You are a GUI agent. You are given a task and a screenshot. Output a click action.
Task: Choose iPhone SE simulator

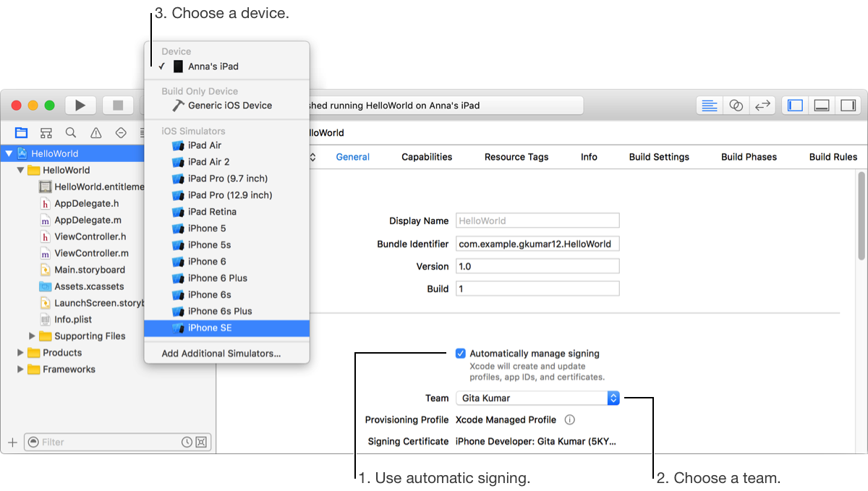(227, 328)
